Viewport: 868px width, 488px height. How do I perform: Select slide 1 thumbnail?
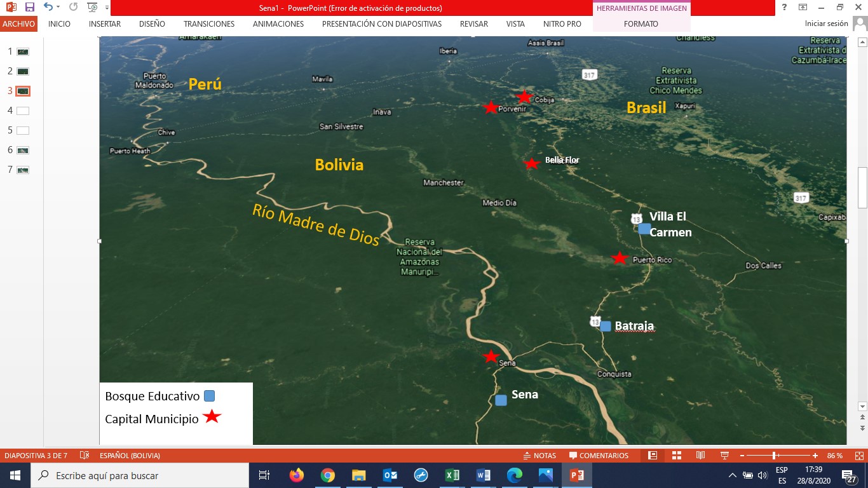click(23, 51)
